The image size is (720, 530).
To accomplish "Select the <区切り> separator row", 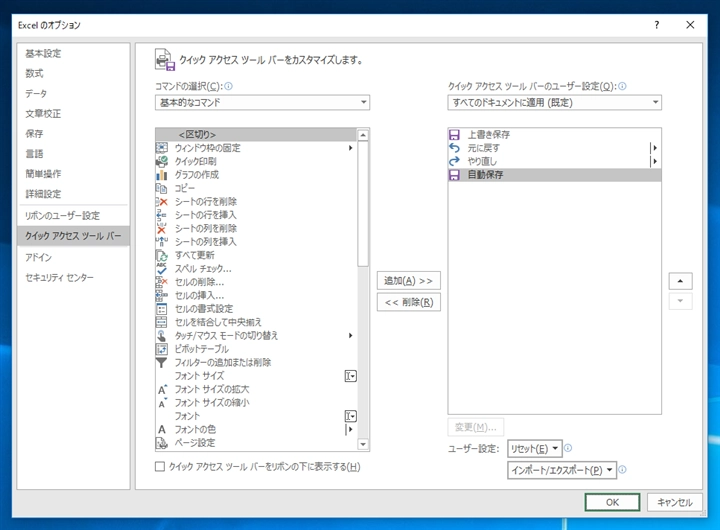I will coord(256,135).
